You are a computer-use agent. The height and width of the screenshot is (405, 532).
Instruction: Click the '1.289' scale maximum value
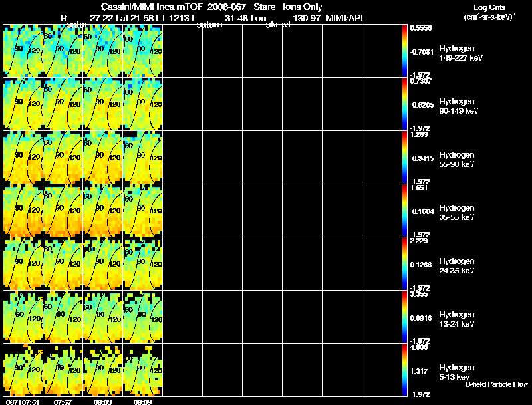[419, 134]
